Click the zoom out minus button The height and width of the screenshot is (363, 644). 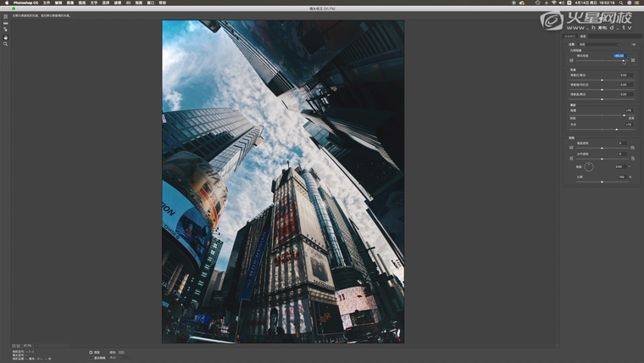click(14, 346)
